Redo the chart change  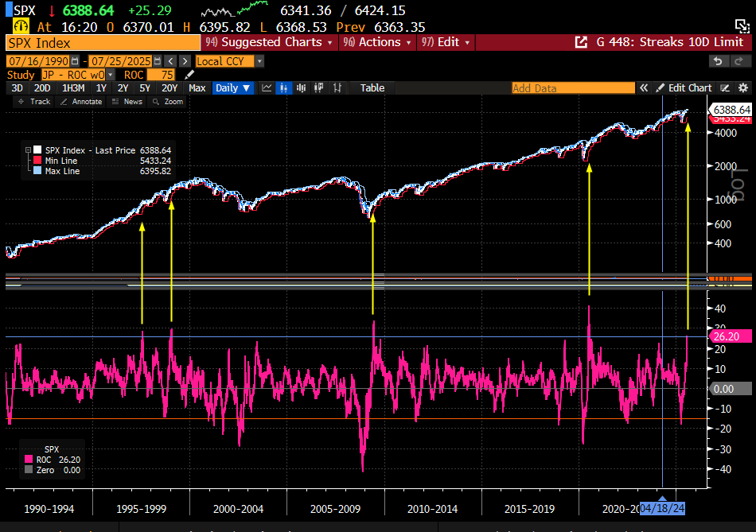pos(738,61)
